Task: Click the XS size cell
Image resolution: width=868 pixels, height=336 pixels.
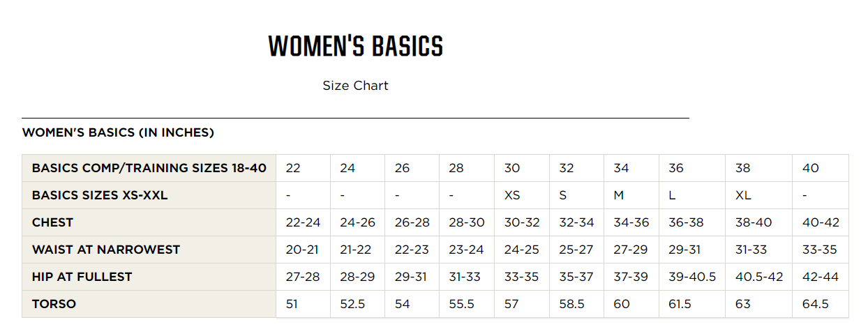Action: pyautogui.click(x=522, y=195)
